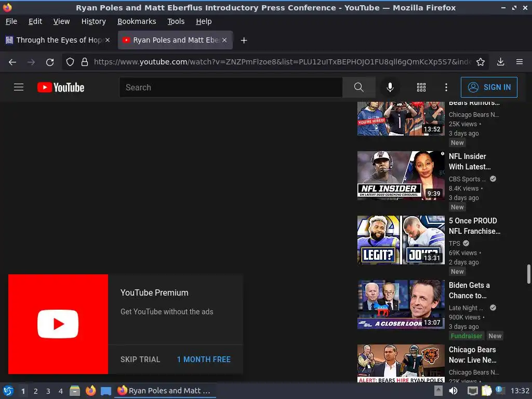This screenshot has width=532, height=399.
Task: Click the '5 Once PROUD NFL Franchise...' title
Action: 474,226
